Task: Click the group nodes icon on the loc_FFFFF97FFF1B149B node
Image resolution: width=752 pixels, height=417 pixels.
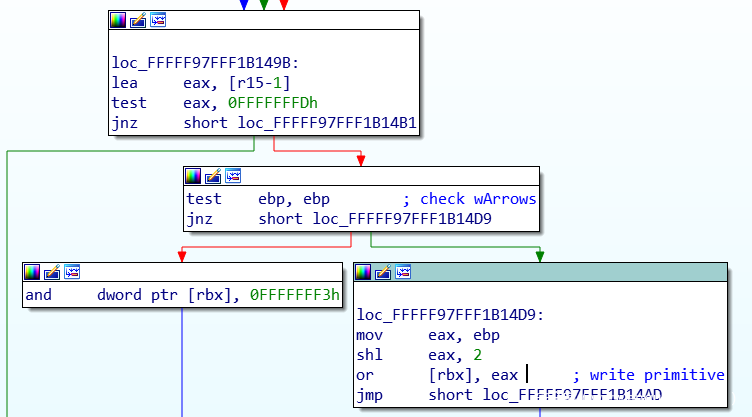Action: click(x=158, y=20)
